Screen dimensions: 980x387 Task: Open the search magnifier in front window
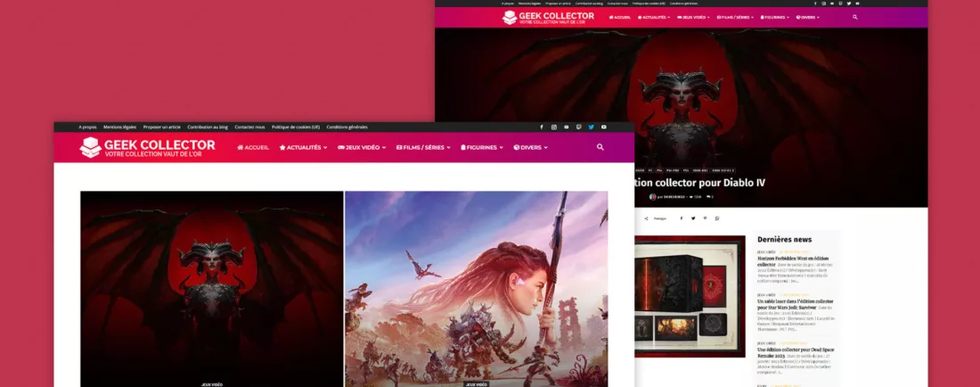600,147
